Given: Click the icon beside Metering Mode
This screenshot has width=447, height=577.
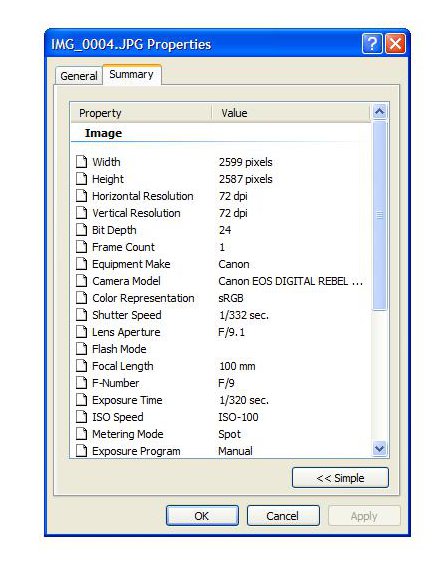Looking at the screenshot, I should point(81,434).
